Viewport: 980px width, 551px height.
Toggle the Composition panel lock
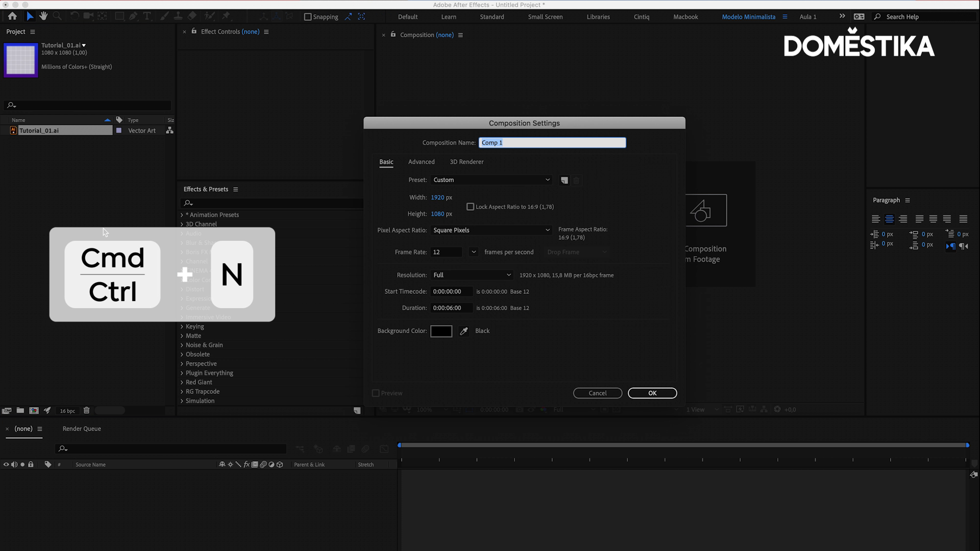(393, 34)
